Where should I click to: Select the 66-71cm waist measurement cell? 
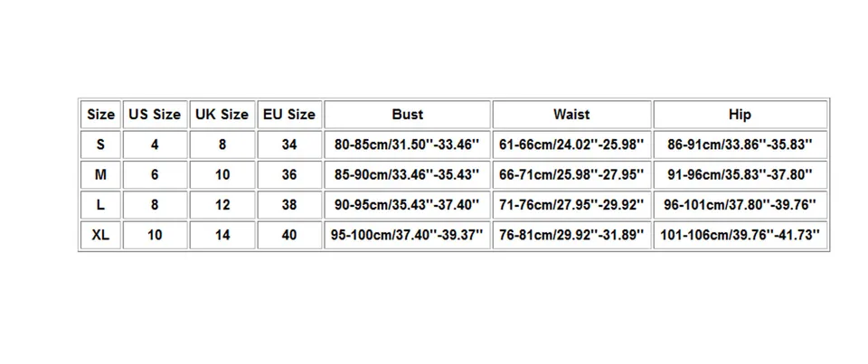coord(571,175)
